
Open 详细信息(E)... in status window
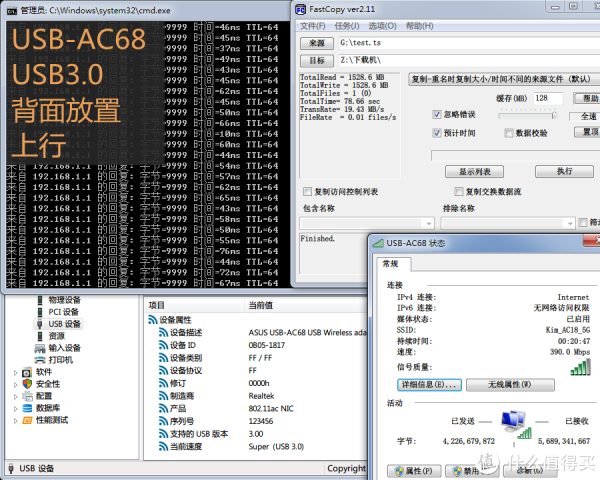point(429,385)
